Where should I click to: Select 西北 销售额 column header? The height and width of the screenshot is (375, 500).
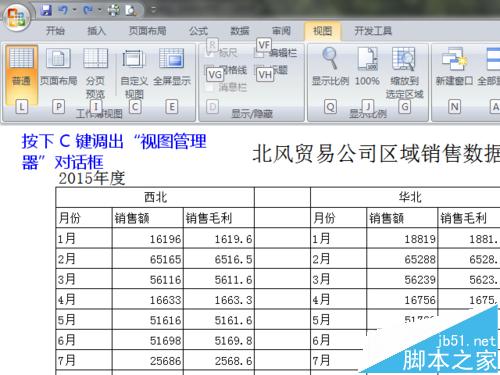(148, 218)
